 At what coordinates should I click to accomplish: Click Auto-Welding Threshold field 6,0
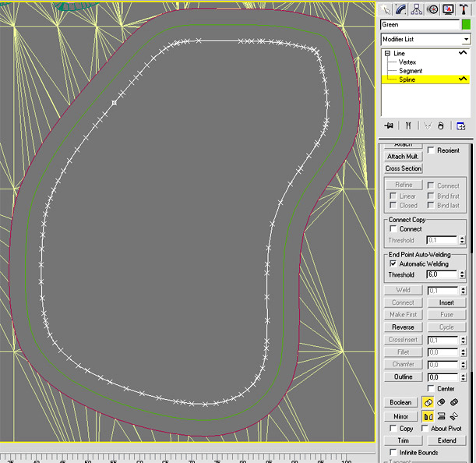click(x=443, y=274)
